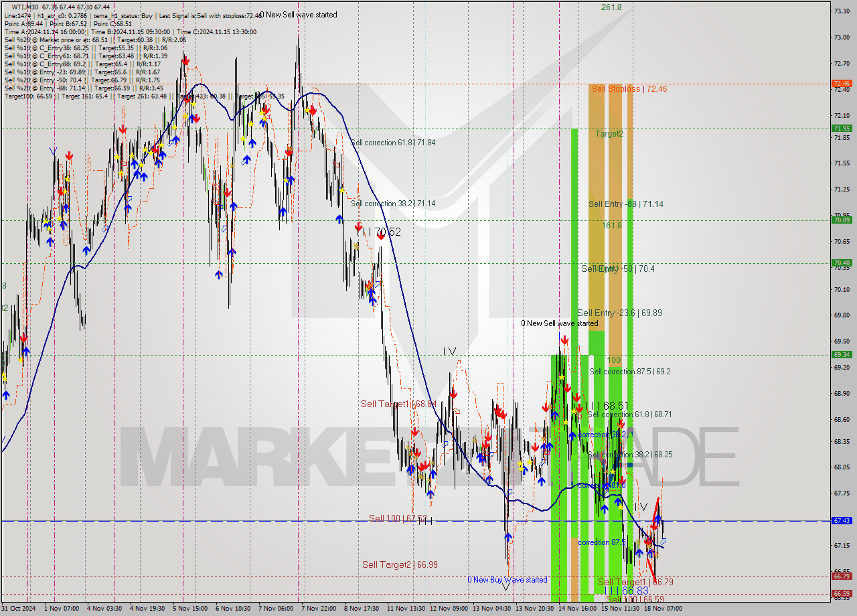The width and height of the screenshot is (857, 616).
Task: Click the 'I I 70.52' wave label
Action: [378, 232]
